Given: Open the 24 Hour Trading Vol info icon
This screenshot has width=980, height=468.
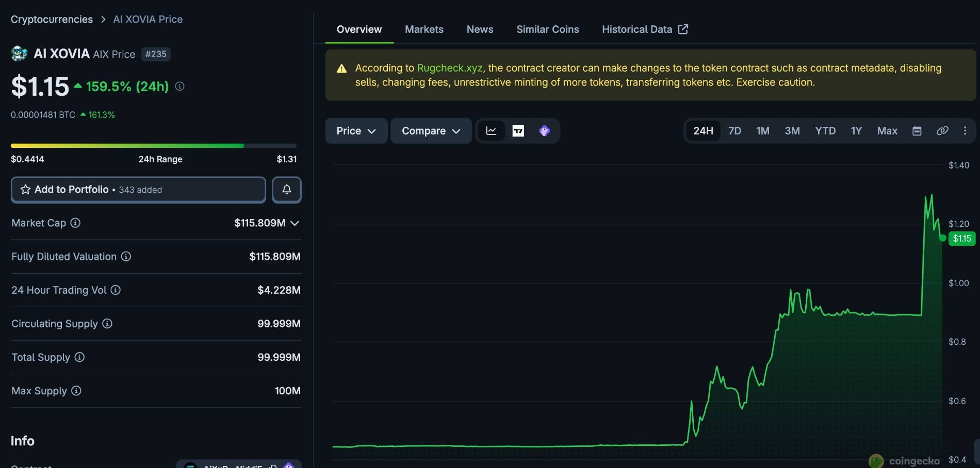Looking at the screenshot, I should pos(116,290).
